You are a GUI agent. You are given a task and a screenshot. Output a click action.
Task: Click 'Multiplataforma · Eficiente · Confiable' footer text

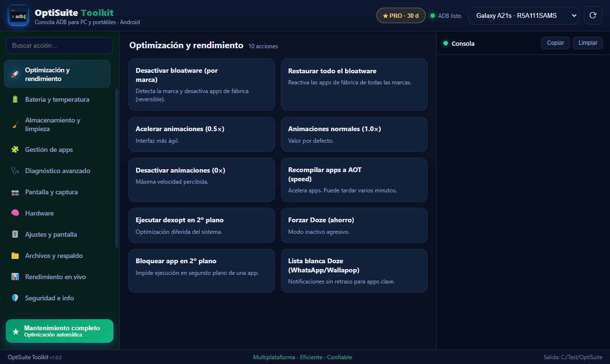tap(303, 357)
